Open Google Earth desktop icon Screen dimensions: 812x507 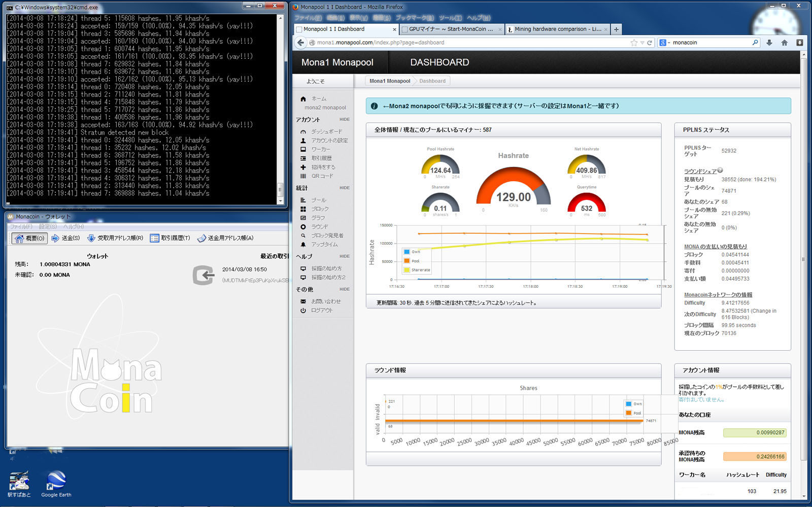point(56,483)
